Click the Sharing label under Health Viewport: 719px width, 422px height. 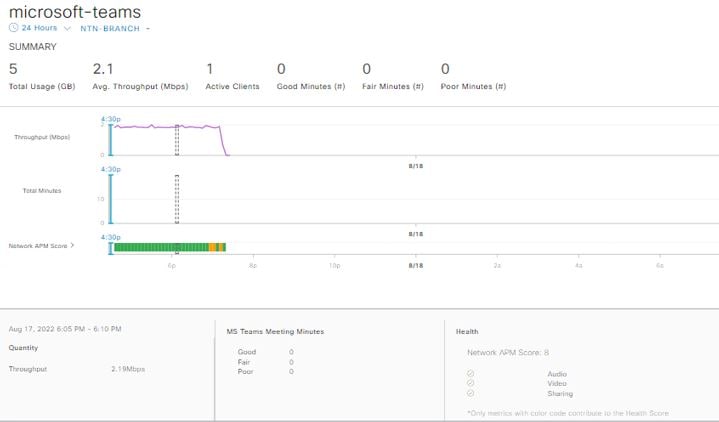click(x=560, y=394)
